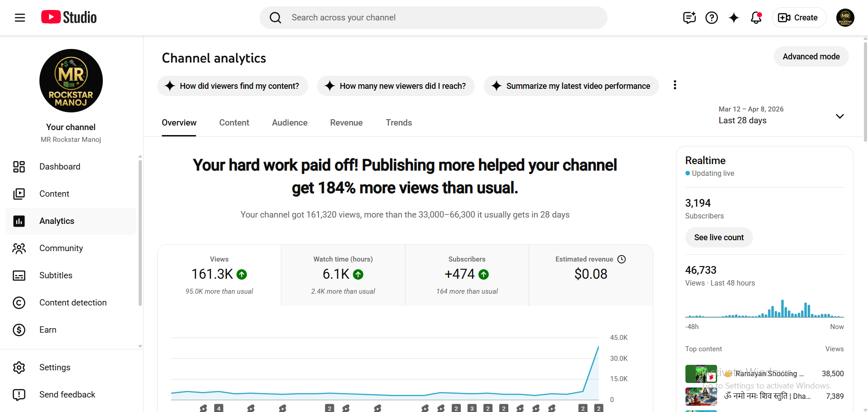Open account avatar in top right
The width and height of the screenshot is (868, 412).
point(845,18)
